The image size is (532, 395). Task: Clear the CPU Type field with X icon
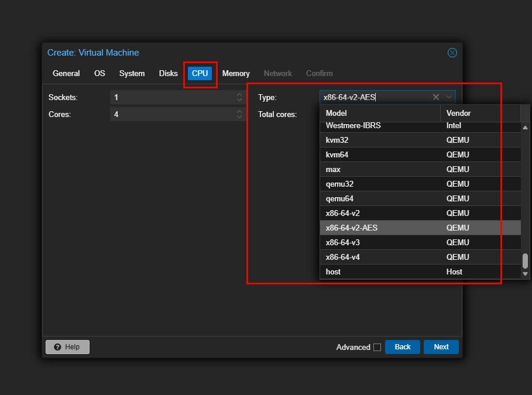coord(436,97)
